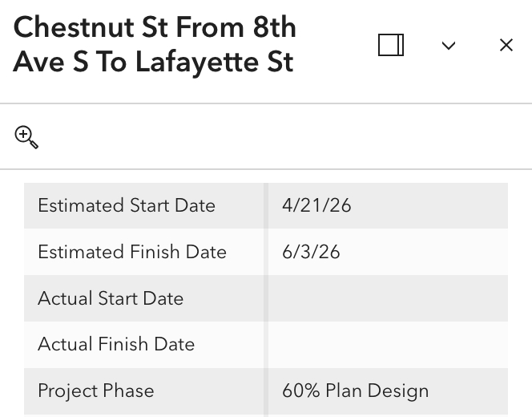Click the empty Actual Start Date value cell

tap(387, 298)
